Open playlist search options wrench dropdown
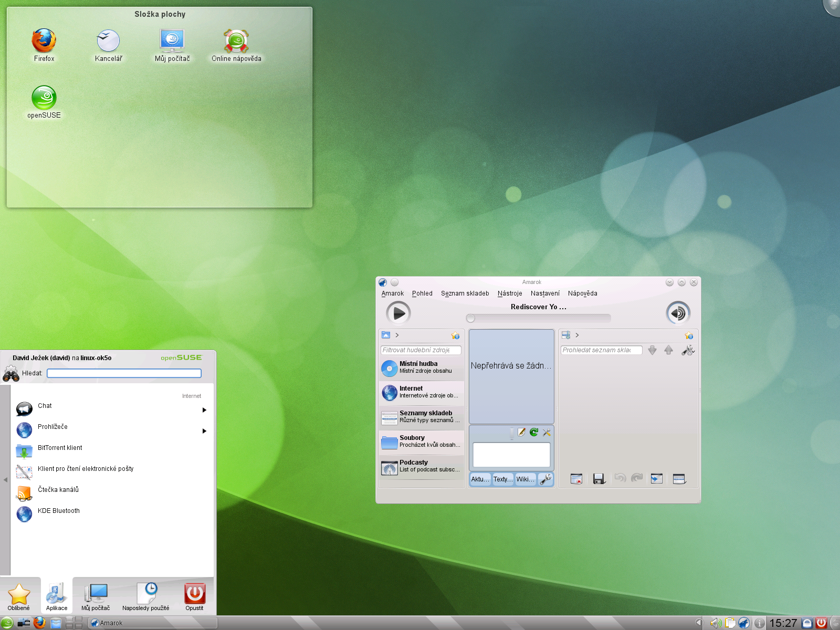Image resolution: width=840 pixels, height=630 pixels. [x=688, y=350]
